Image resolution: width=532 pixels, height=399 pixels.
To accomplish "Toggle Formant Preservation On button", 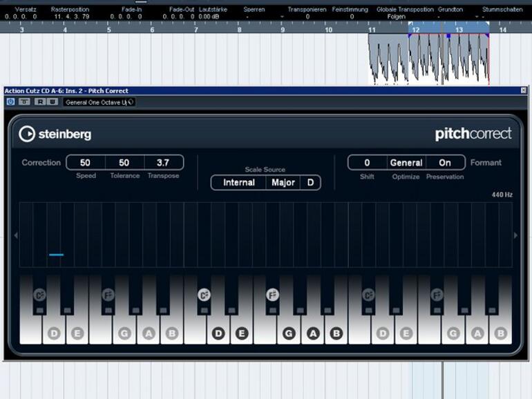I will [x=445, y=163].
